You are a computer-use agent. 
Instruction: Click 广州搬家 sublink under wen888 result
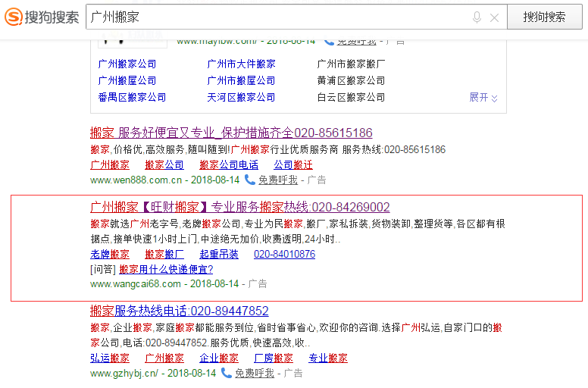tap(110, 164)
